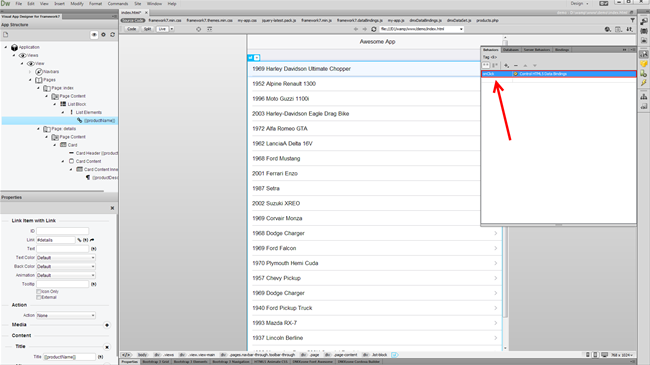This screenshot has height=365, width=650.
Task: Open the gear settings in App Structure toolbar
Action: [x=104, y=35]
